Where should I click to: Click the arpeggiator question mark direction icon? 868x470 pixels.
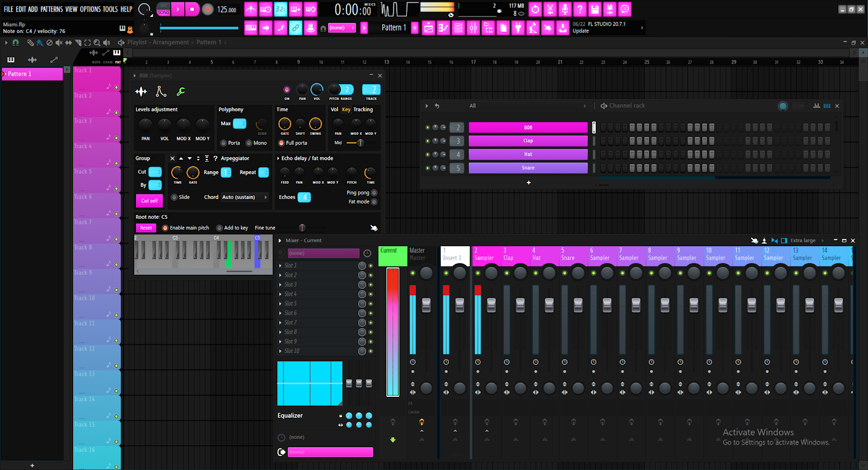pos(216,158)
